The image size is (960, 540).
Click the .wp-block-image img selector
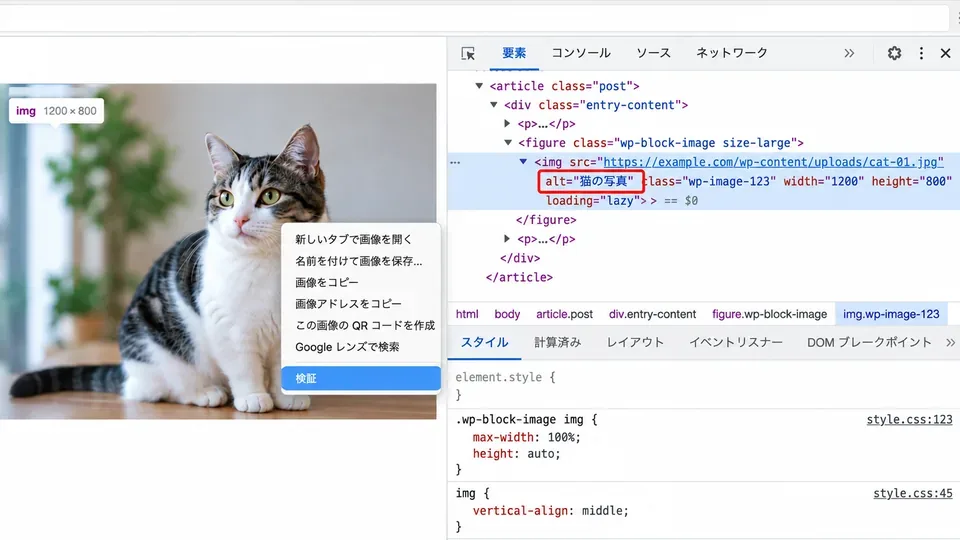click(520, 419)
